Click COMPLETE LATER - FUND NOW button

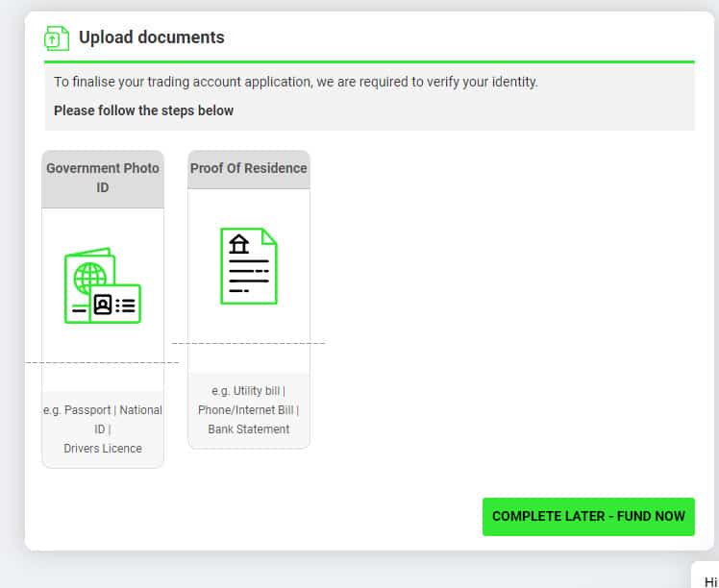(x=588, y=517)
